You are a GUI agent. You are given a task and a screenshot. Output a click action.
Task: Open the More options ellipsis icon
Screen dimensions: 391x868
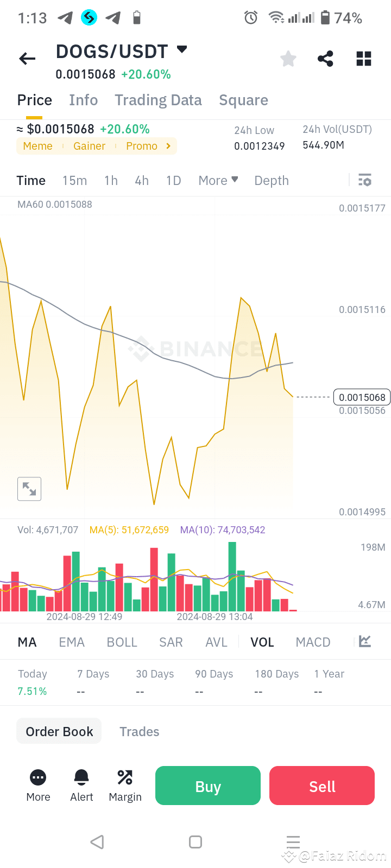(x=37, y=777)
